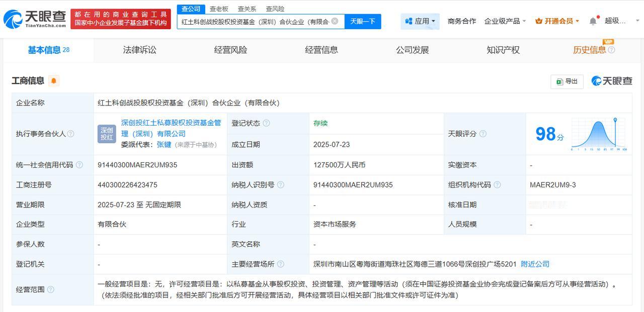Viewport: 644px width, 312px height.
Task: Switch to the 经营风险 tab
Action: [x=230, y=50]
